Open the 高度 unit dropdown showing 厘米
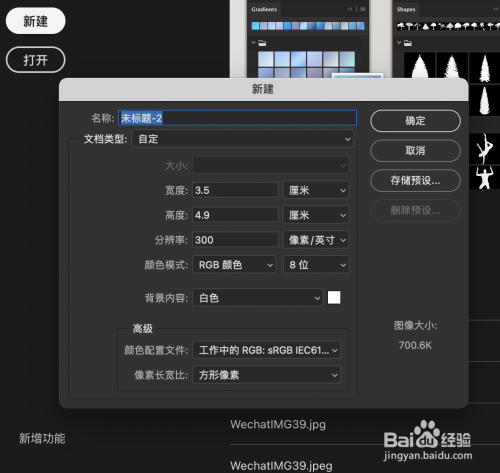500x473 pixels. click(316, 215)
